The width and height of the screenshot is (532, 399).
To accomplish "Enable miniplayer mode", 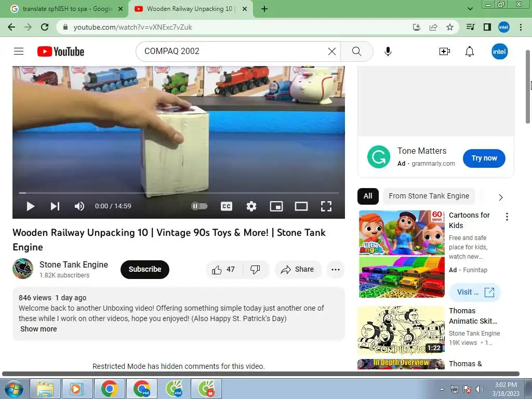I will (276, 206).
